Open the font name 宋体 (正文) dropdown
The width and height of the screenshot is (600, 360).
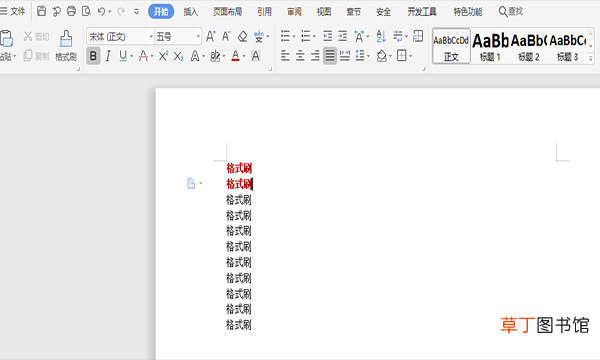pos(151,37)
